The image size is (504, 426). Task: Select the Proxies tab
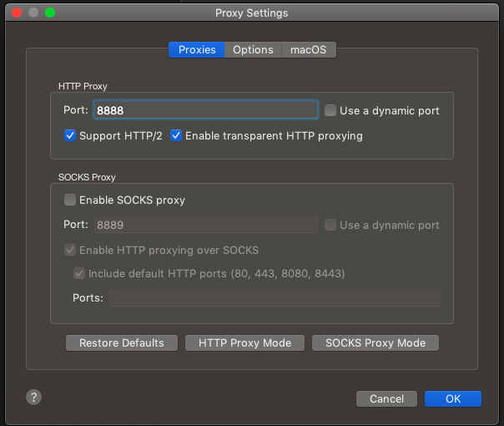click(197, 50)
